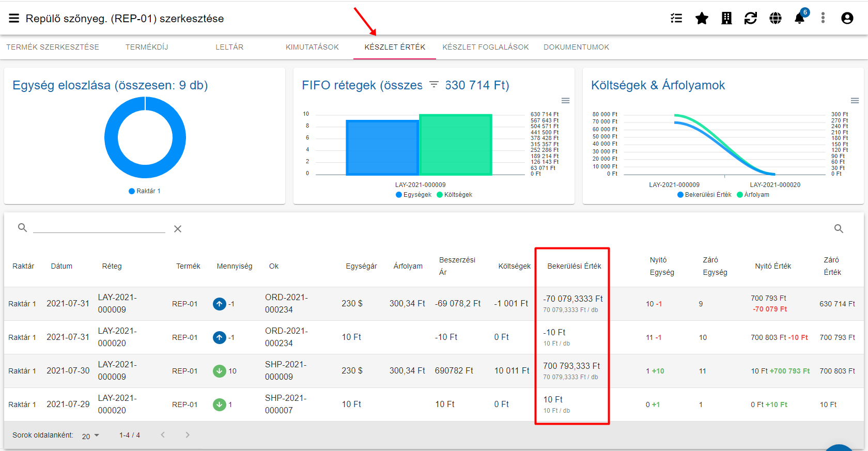Click the table search magnifier on left
This screenshot has width=868, height=451.
[x=22, y=227]
